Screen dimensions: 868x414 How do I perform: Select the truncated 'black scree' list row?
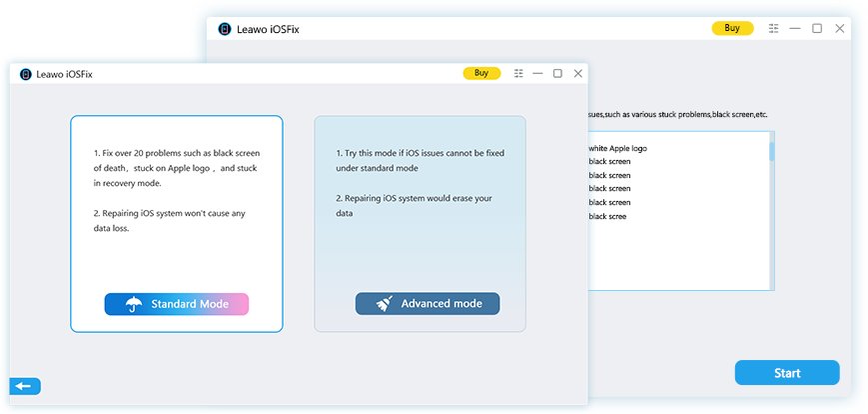coord(607,217)
